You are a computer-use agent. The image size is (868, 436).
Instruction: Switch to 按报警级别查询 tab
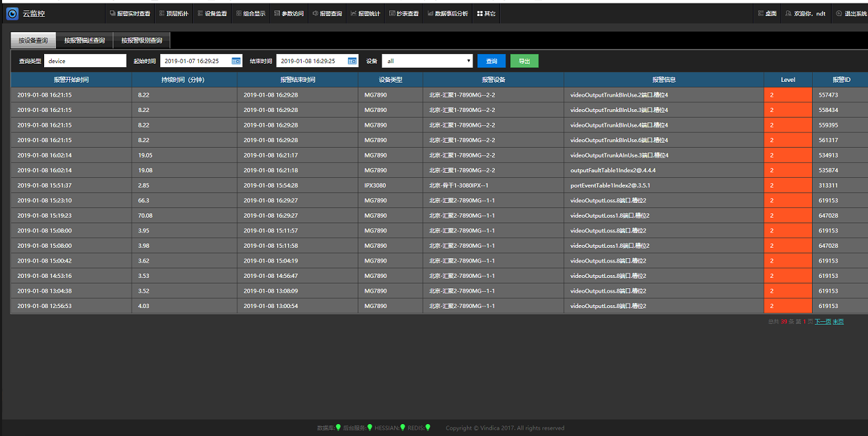(x=141, y=41)
